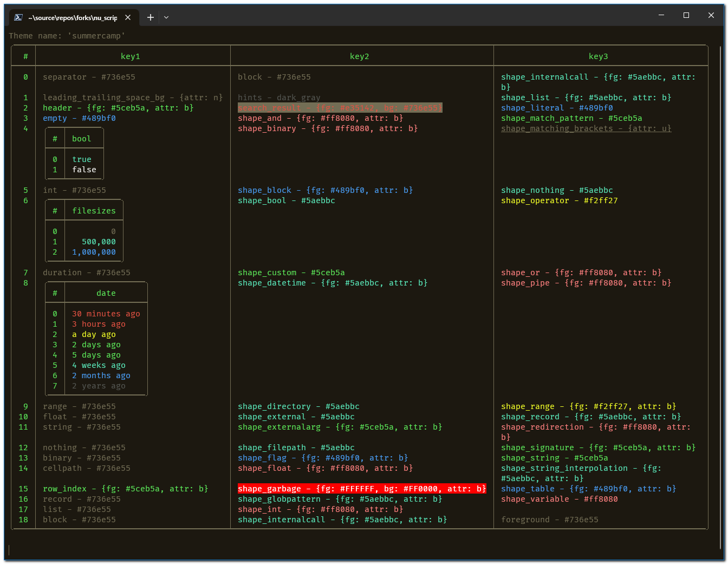Minimize the terminal window

(661, 15)
